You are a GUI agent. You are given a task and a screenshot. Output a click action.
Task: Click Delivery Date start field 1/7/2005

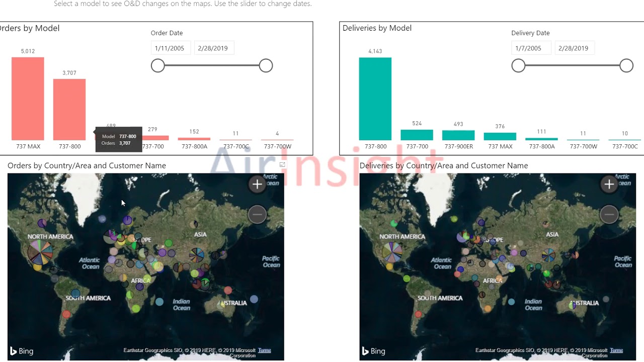531,48
